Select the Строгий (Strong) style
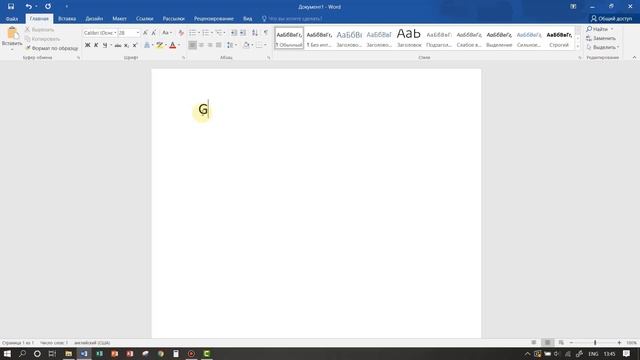Screen dimensions: 640x360 click(x=559, y=38)
